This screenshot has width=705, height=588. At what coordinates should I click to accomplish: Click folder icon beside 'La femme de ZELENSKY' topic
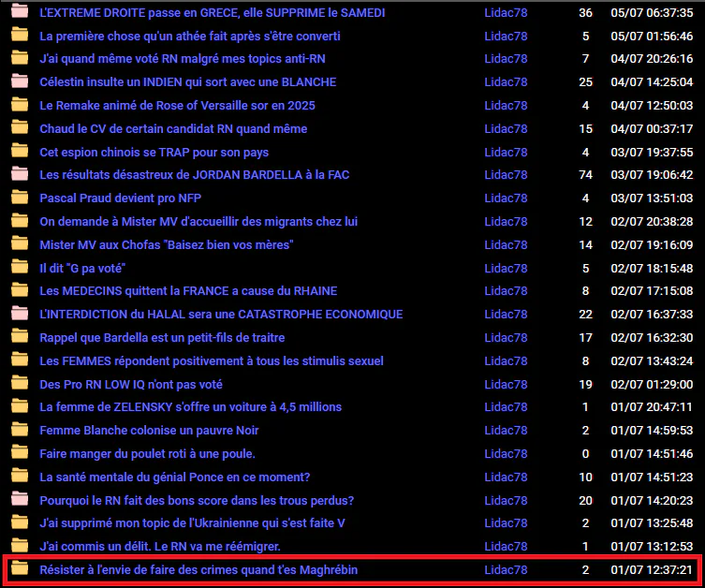click(x=20, y=405)
